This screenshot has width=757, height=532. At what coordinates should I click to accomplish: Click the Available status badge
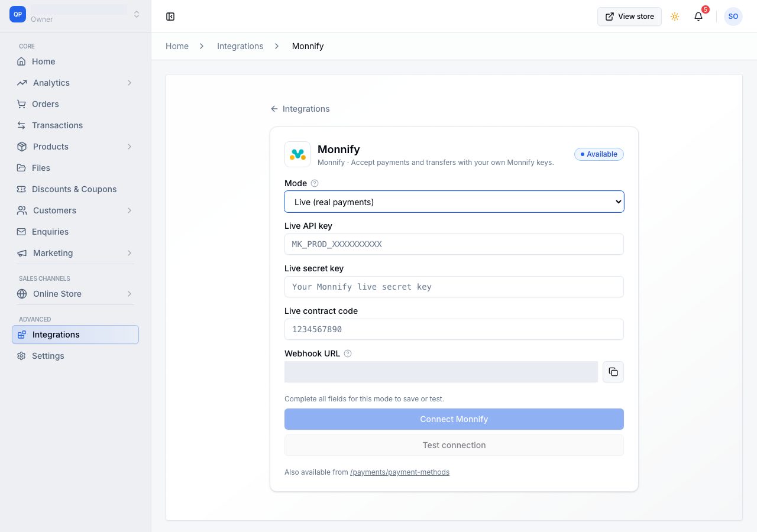tap(599, 154)
